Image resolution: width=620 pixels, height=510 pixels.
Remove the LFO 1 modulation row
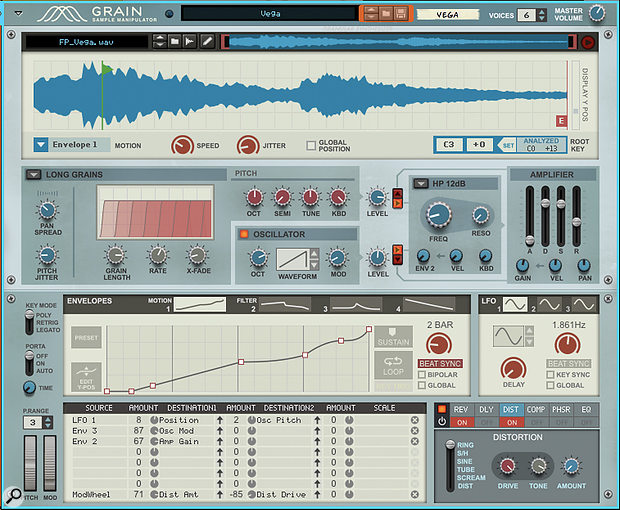click(x=414, y=420)
